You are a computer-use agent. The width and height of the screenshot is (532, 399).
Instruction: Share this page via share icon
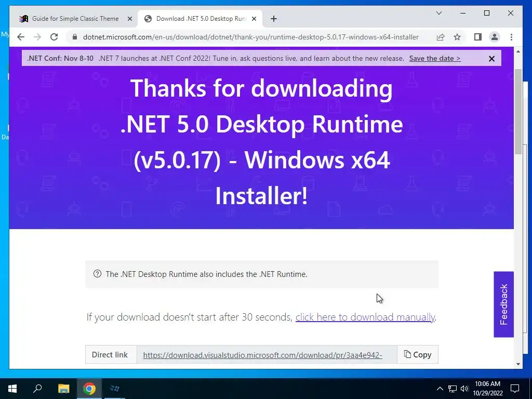pos(441,37)
